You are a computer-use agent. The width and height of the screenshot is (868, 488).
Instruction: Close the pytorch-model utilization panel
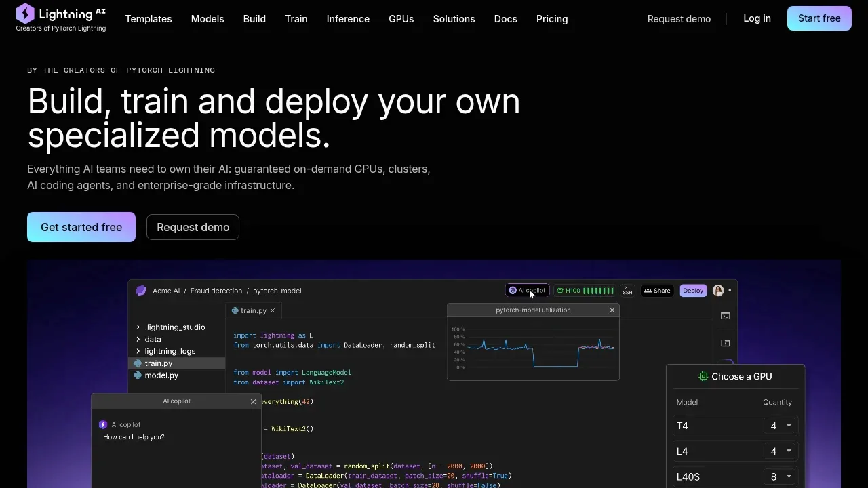click(612, 310)
